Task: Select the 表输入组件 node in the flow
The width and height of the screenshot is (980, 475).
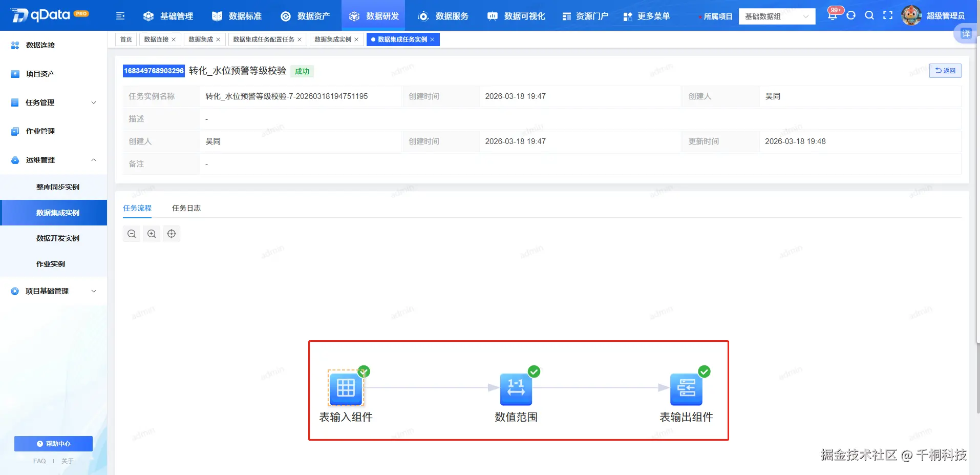Action: [346, 388]
